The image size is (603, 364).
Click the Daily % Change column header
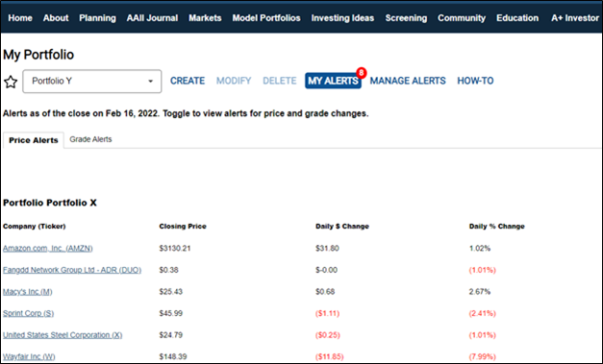tap(497, 226)
